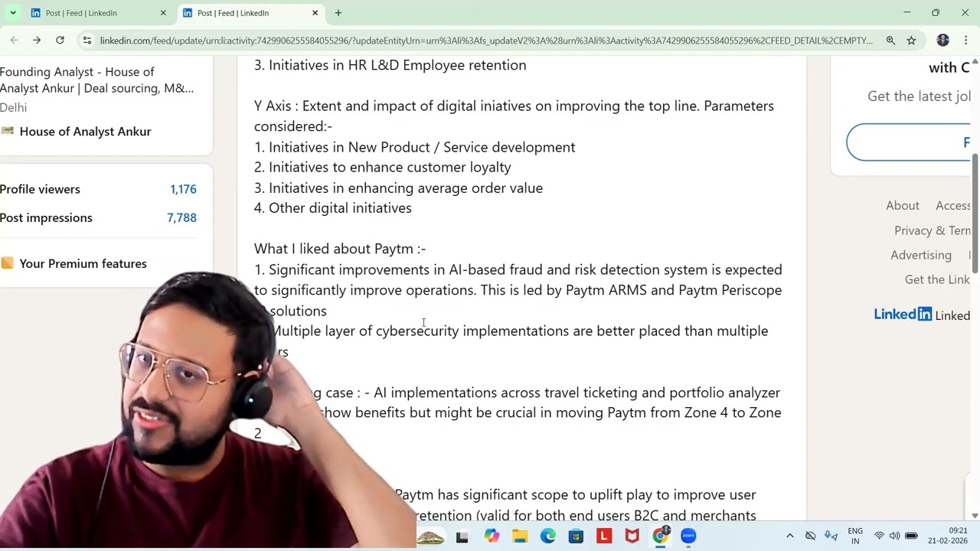Click text 'What I liked about Paytm :-'
The image size is (980, 551).
pos(340,249)
